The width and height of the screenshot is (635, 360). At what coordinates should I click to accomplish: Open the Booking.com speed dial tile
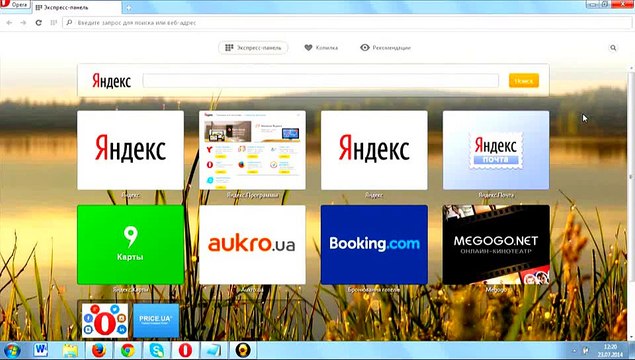(374, 245)
